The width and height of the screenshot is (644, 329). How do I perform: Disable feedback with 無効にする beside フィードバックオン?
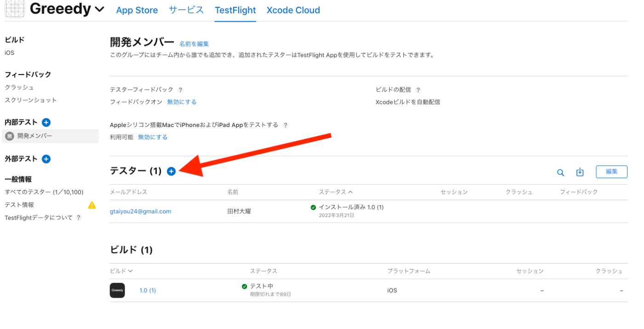coord(182,102)
